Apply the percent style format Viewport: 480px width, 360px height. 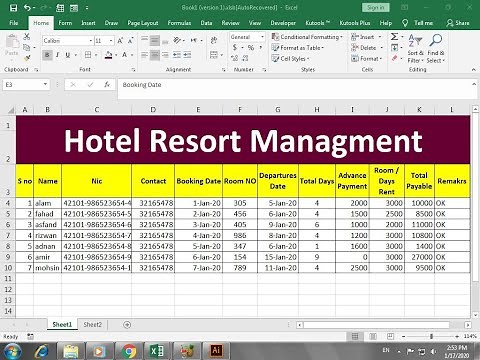point(251,48)
